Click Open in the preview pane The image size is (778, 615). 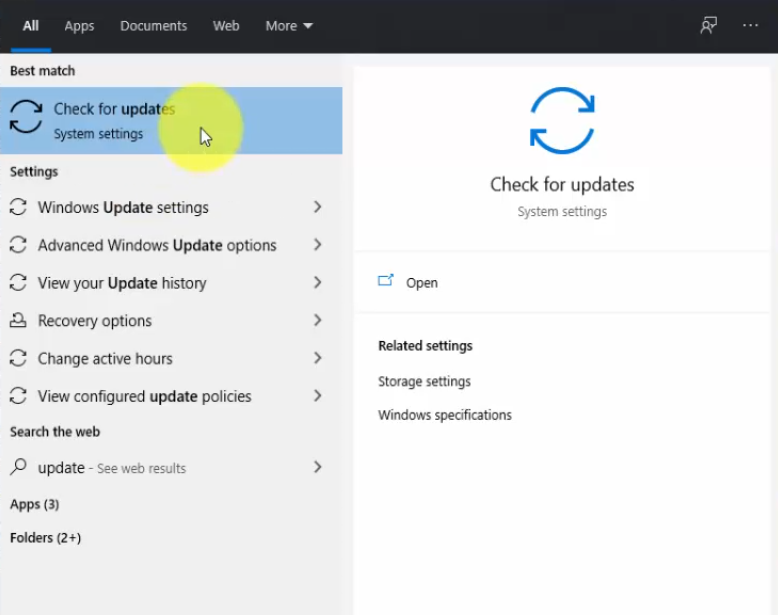pyautogui.click(x=422, y=283)
